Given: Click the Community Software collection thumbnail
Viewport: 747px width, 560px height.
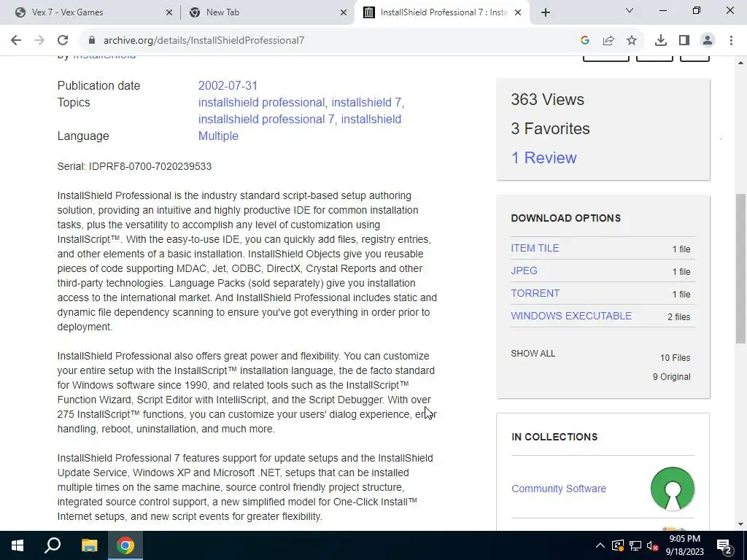Looking at the screenshot, I should click(672, 489).
